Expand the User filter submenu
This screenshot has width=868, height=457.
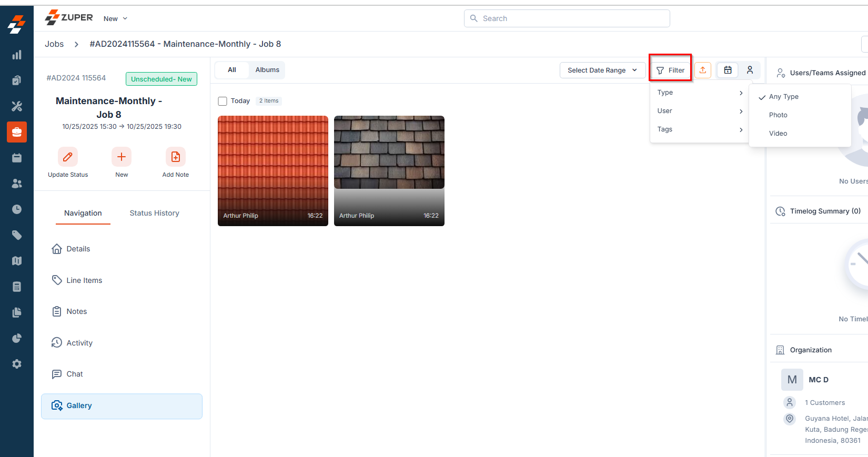[x=700, y=111]
